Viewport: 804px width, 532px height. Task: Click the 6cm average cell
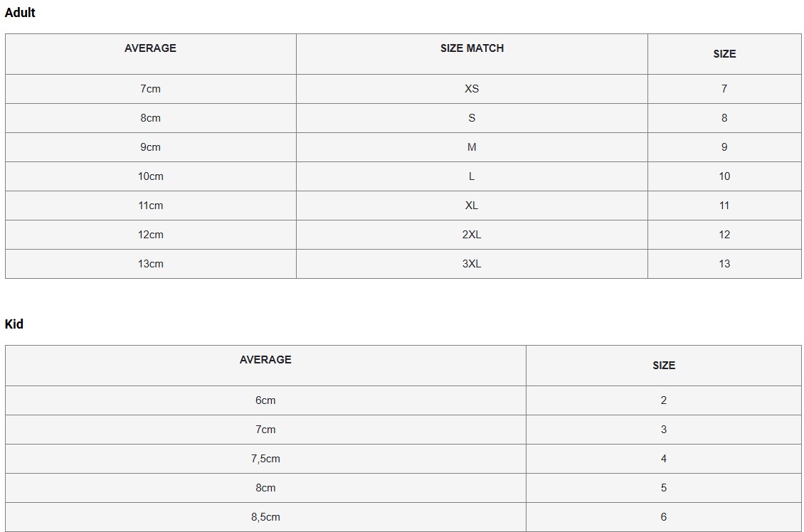265,400
